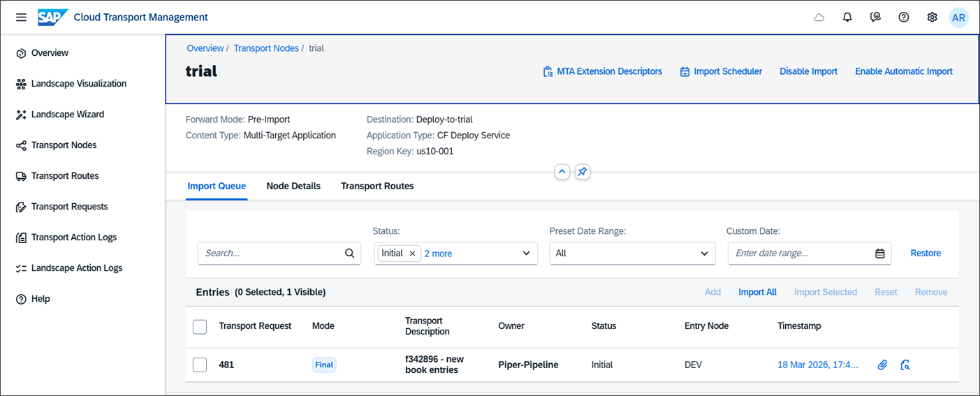Click the SAP logo
Screen dimensions: 980x396
pos(52,17)
